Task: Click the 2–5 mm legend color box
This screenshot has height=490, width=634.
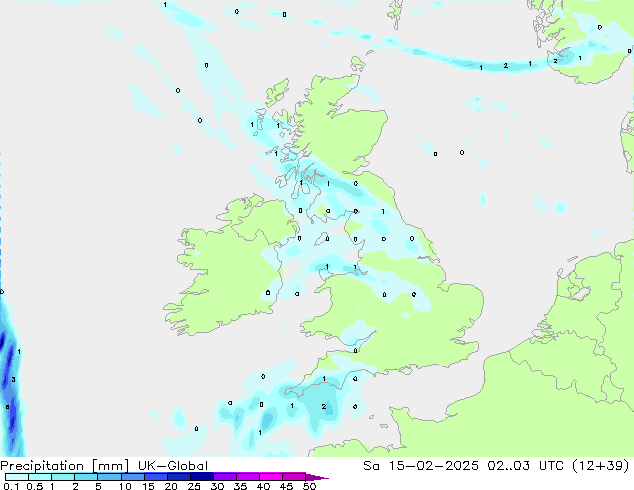Action: pyautogui.click(x=86, y=477)
